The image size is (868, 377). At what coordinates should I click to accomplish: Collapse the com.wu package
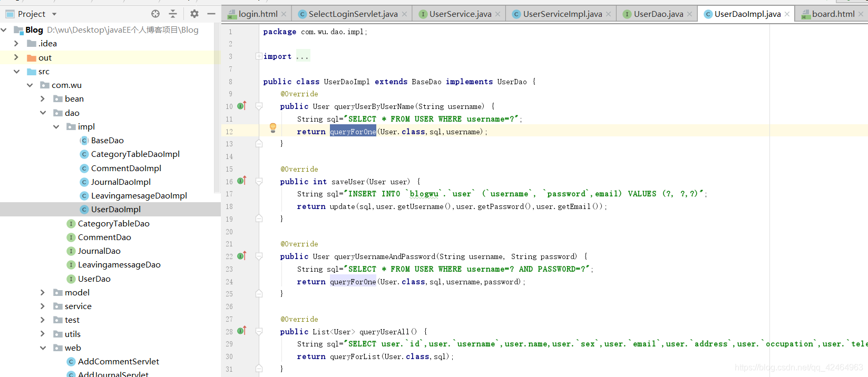click(30, 85)
